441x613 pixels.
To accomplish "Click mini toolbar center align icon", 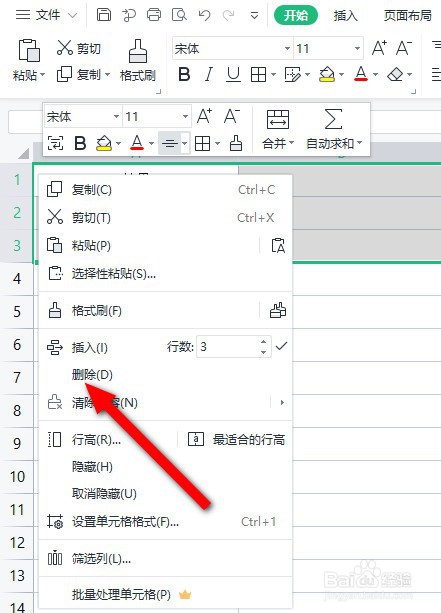I will [x=170, y=143].
